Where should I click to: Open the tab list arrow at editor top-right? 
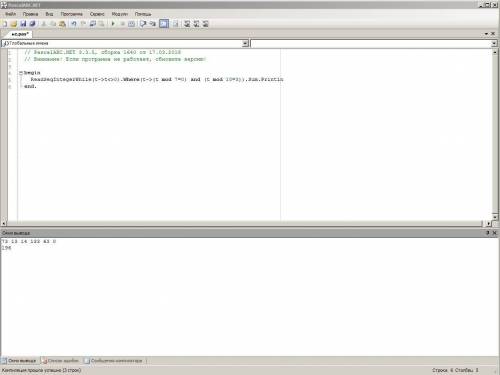[x=486, y=34]
